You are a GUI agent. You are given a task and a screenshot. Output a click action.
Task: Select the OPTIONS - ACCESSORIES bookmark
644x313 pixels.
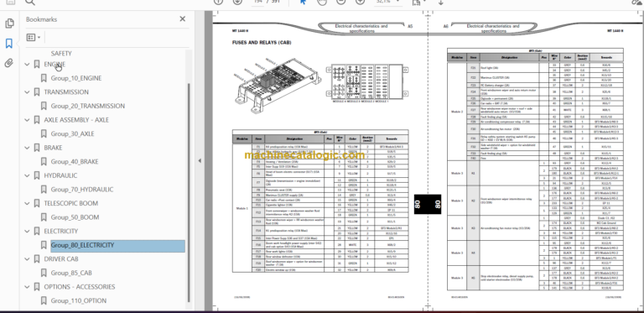80,287
